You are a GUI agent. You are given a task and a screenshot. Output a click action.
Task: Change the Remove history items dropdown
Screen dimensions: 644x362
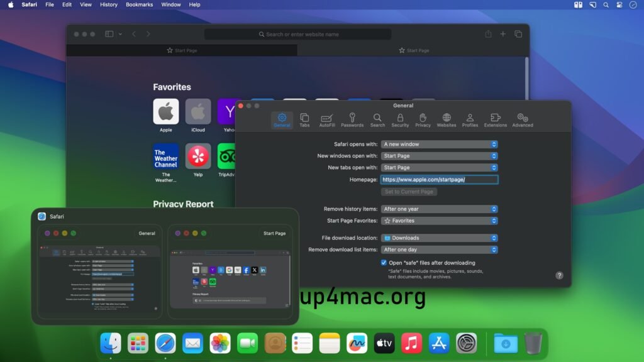point(439,209)
